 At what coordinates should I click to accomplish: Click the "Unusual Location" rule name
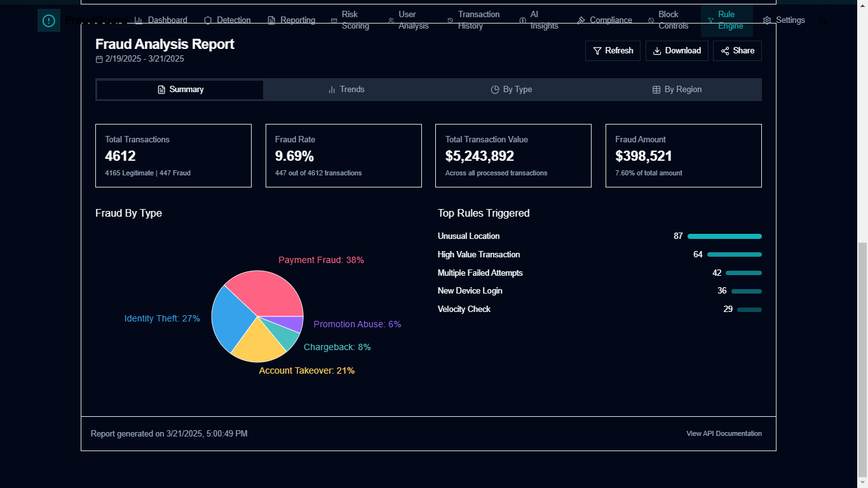click(x=469, y=236)
